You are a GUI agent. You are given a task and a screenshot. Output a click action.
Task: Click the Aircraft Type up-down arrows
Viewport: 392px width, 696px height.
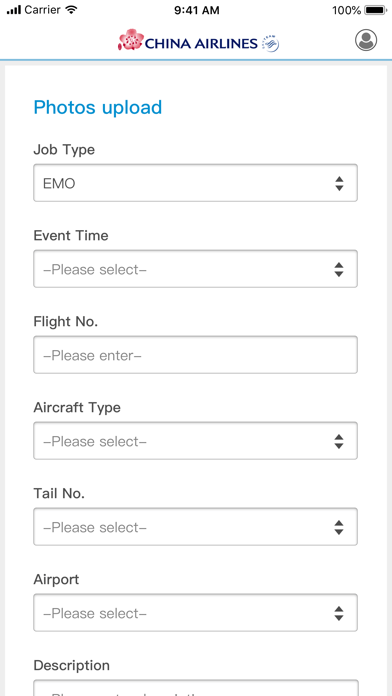coord(339,441)
